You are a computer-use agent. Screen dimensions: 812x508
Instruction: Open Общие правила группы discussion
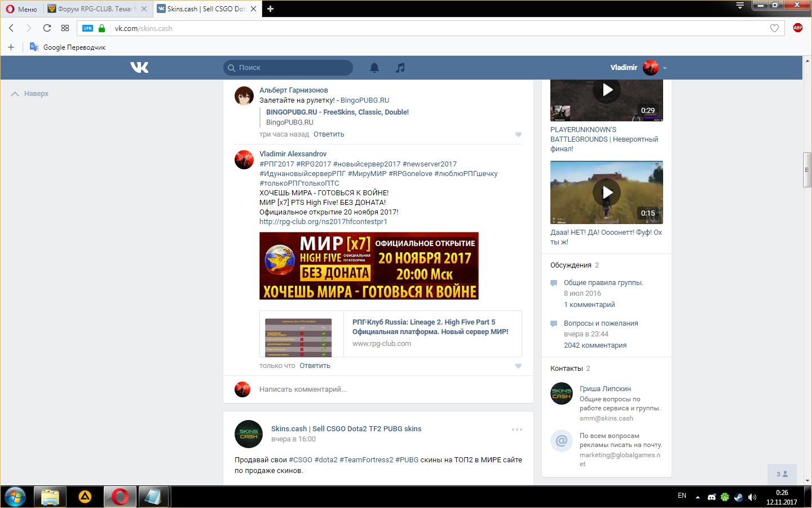pos(603,283)
